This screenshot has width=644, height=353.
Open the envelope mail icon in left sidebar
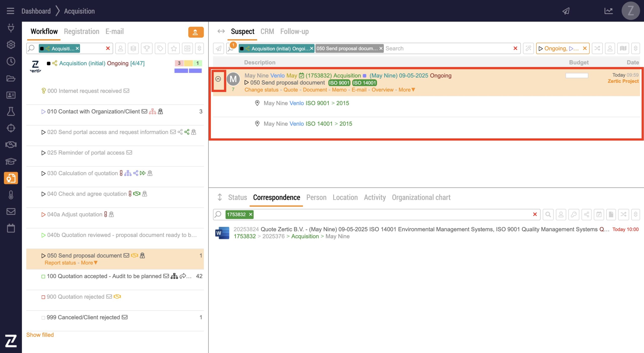tap(11, 212)
